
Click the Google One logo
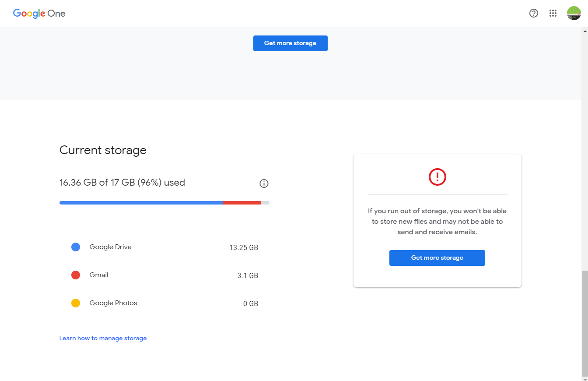39,13
